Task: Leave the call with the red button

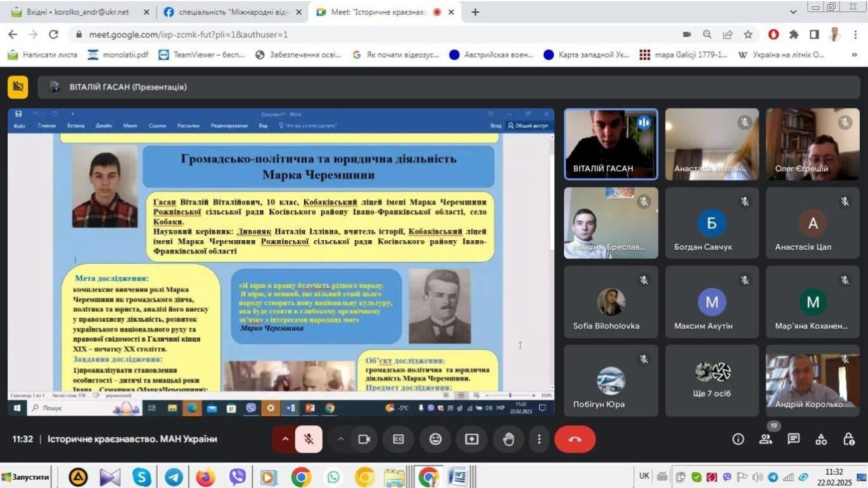Action: click(x=575, y=439)
